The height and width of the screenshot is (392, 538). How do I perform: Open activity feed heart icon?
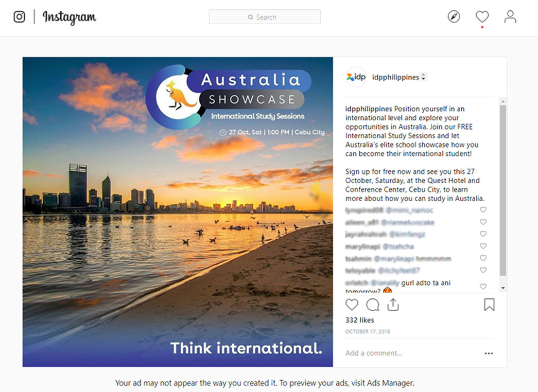(x=482, y=17)
